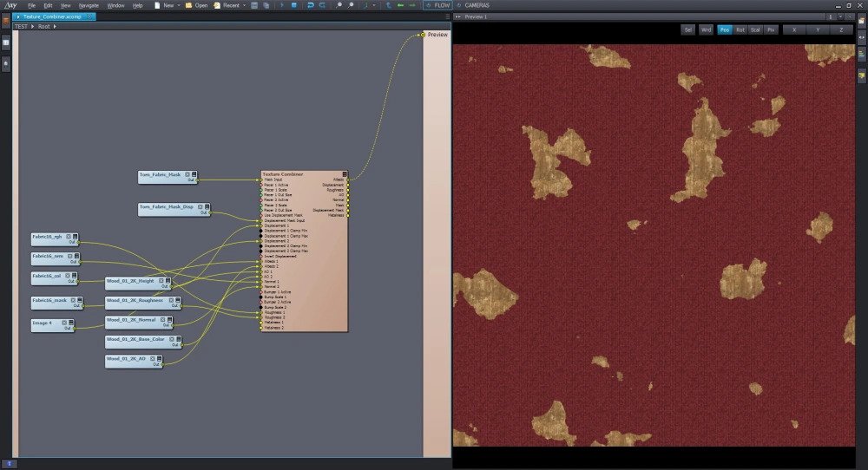The width and height of the screenshot is (868, 470).
Task: Select the Texture_Combiner.xcomp tab
Action: 52,17
